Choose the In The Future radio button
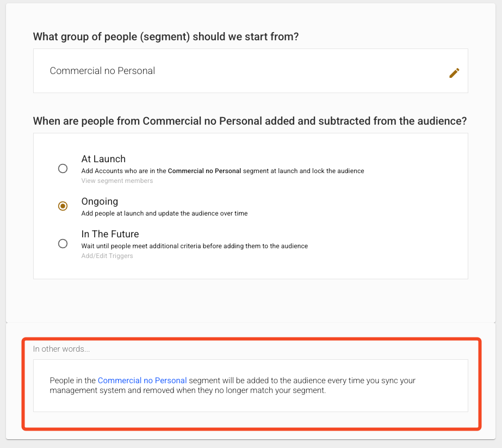The width and height of the screenshot is (502, 448). [x=63, y=243]
